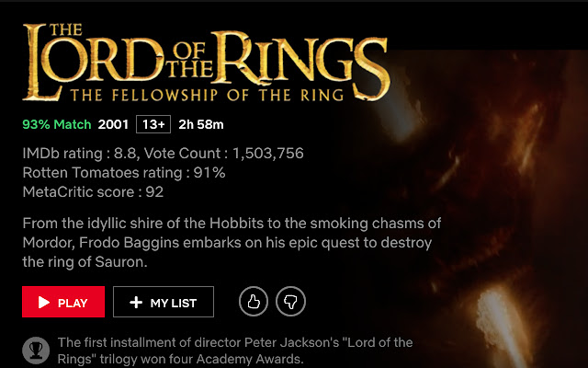Click the 2001 release year

coord(113,124)
